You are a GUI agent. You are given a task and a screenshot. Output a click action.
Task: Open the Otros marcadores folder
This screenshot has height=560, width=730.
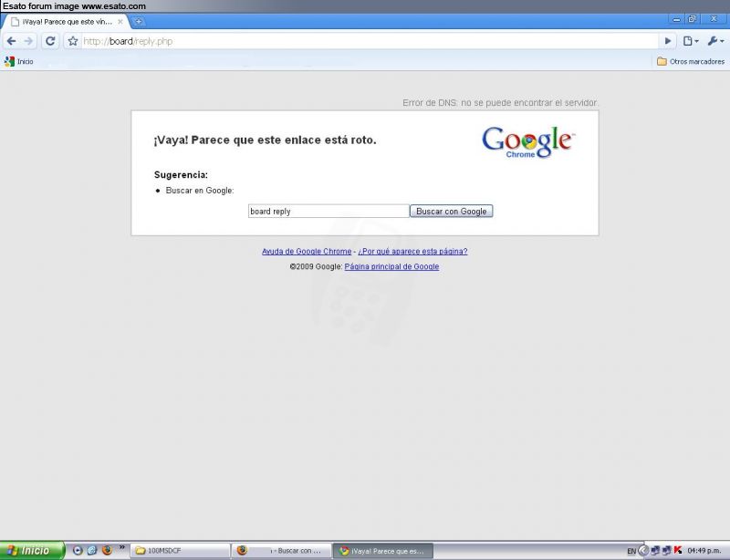[691, 61]
